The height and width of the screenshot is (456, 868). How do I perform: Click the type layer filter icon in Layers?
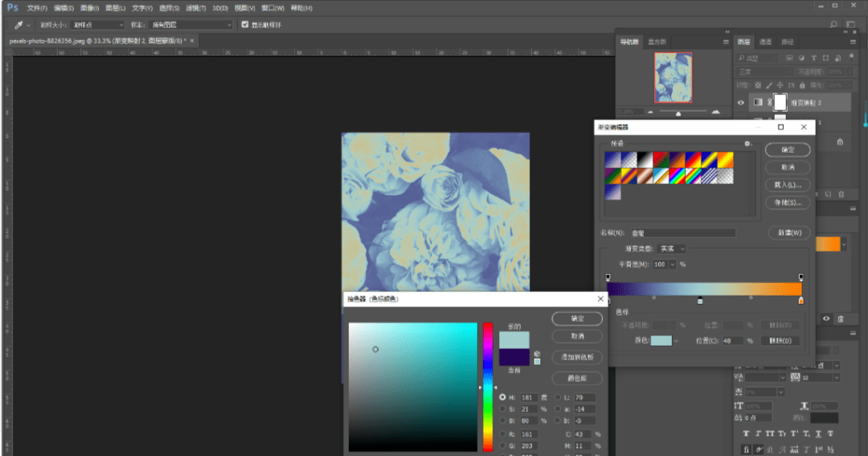(x=813, y=58)
